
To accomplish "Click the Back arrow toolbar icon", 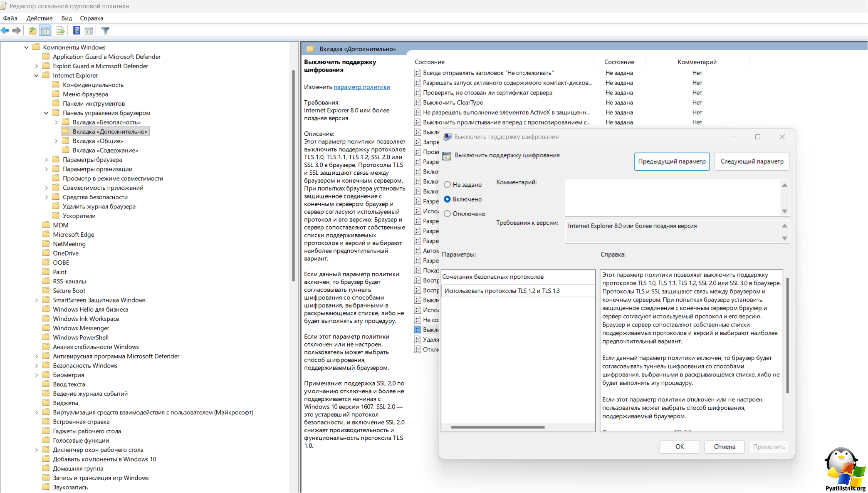I will pos(5,30).
